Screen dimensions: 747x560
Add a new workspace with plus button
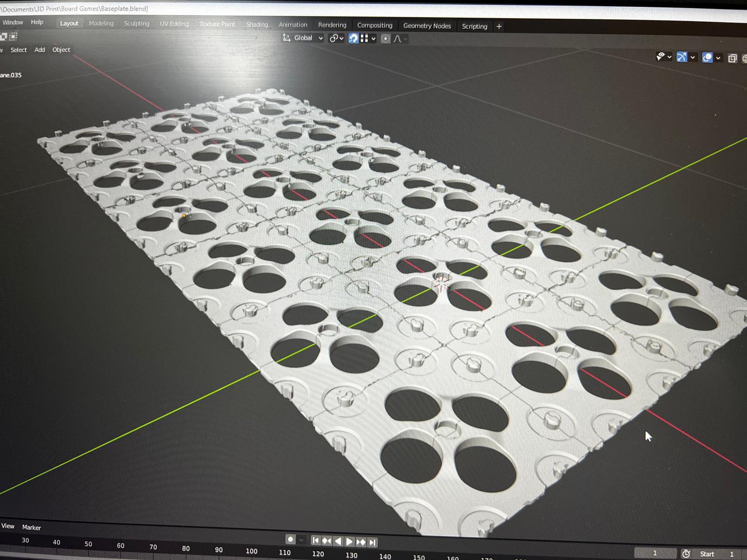tap(499, 27)
